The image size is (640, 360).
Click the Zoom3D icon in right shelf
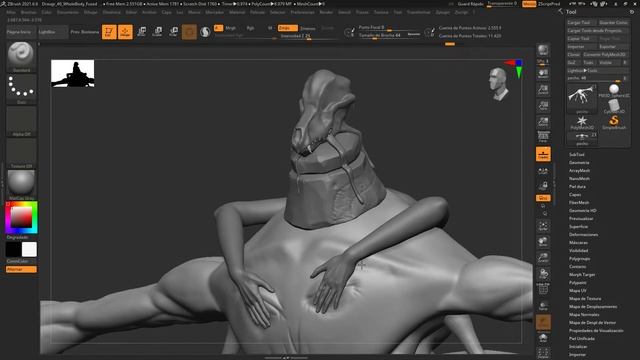(543, 258)
